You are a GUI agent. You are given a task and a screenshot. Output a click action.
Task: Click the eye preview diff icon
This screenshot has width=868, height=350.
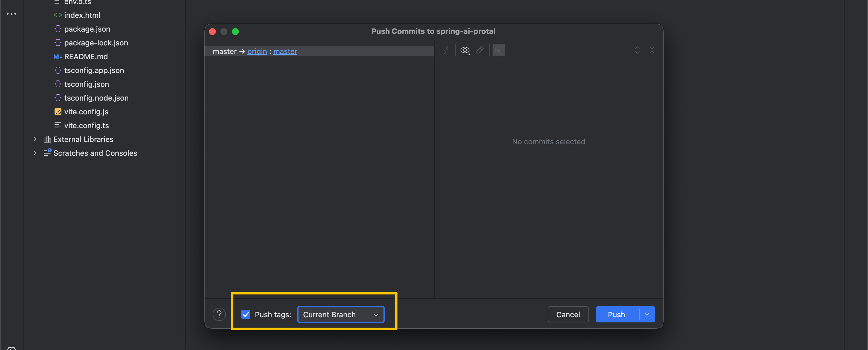[465, 50]
